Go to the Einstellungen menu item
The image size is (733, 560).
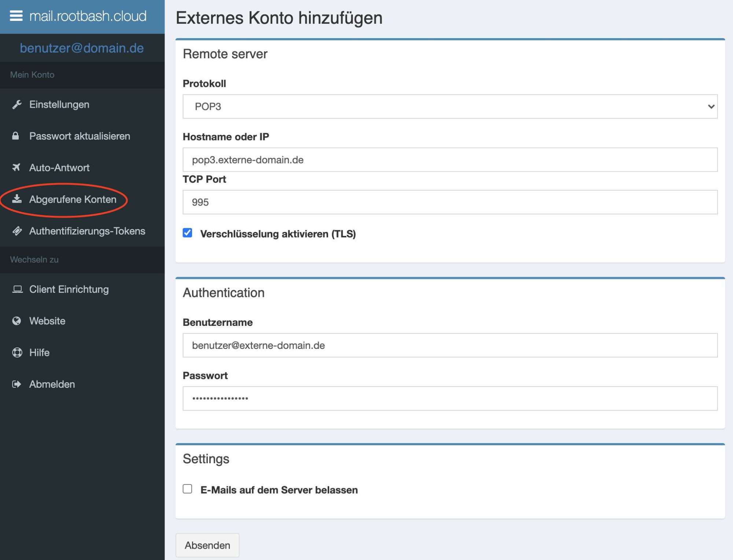59,104
